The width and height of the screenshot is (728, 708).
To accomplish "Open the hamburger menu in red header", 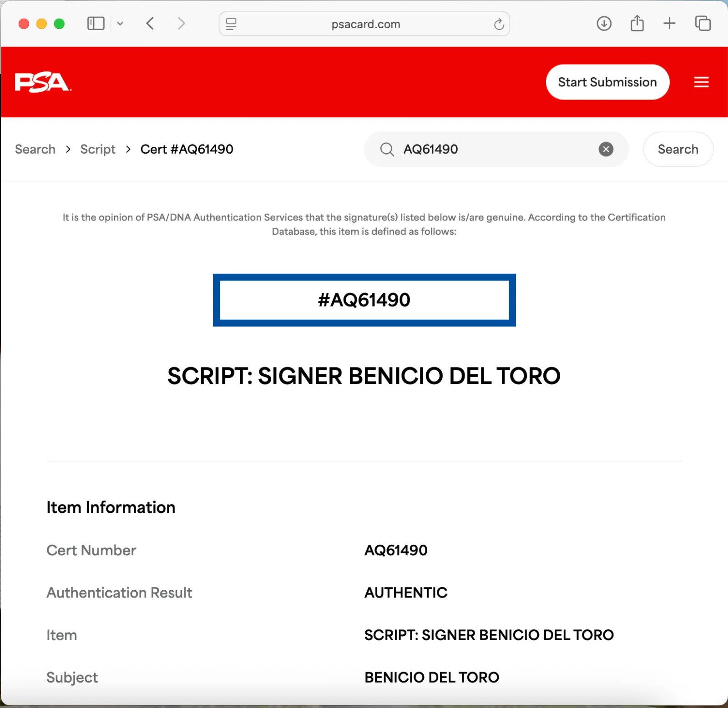I will point(701,82).
